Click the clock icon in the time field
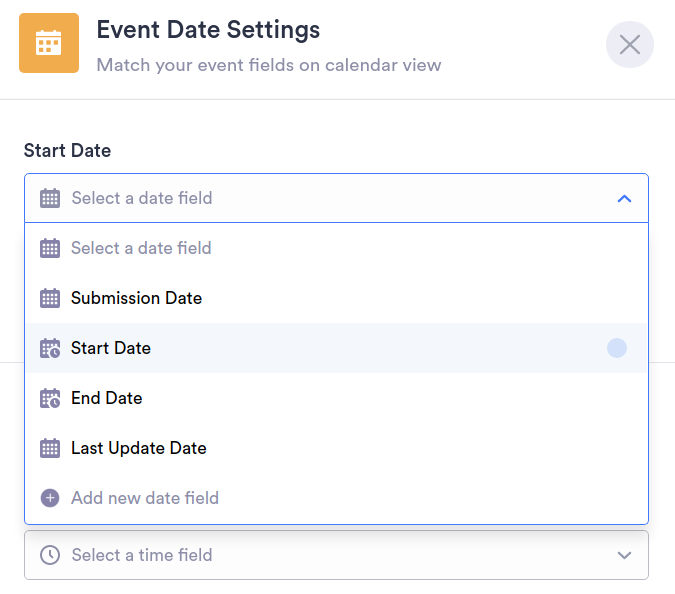The width and height of the screenshot is (675, 594). 50,555
